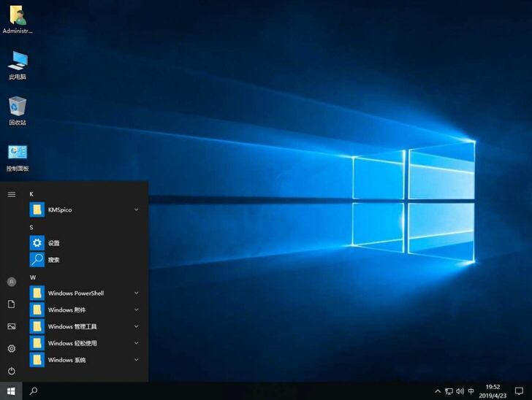Open 设置 label from app list
Viewport: 532px width, 400px height.
[x=53, y=243]
